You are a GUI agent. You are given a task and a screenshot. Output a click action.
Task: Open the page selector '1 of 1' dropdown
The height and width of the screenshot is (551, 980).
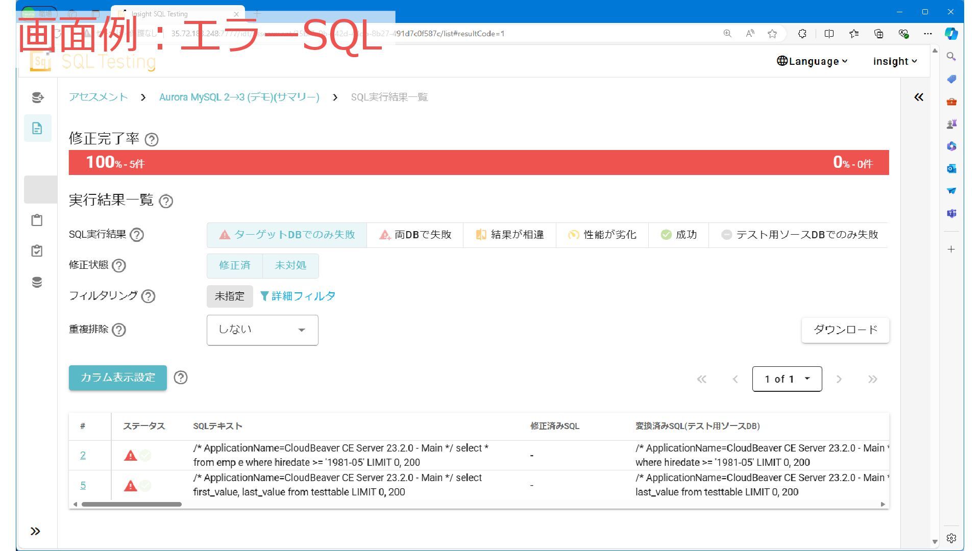(787, 379)
